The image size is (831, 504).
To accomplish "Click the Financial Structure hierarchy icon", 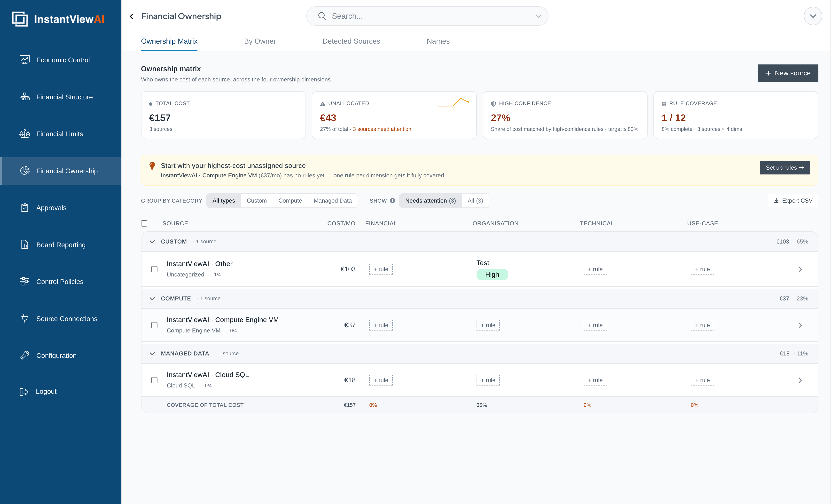I will pyautogui.click(x=25, y=97).
